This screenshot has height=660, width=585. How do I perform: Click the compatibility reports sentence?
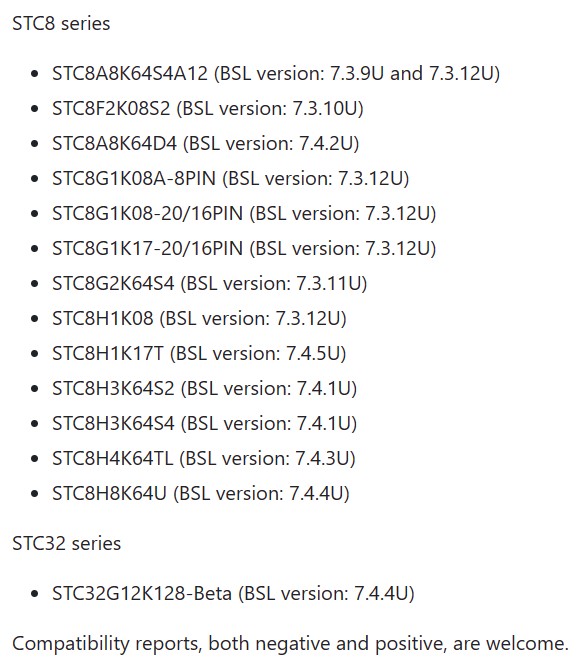click(x=290, y=643)
